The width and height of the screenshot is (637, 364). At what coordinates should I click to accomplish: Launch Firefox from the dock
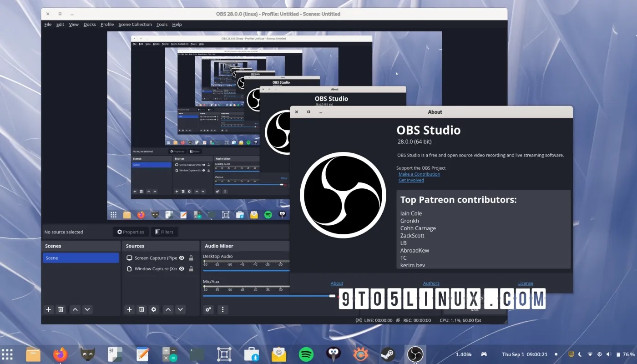[60, 354]
